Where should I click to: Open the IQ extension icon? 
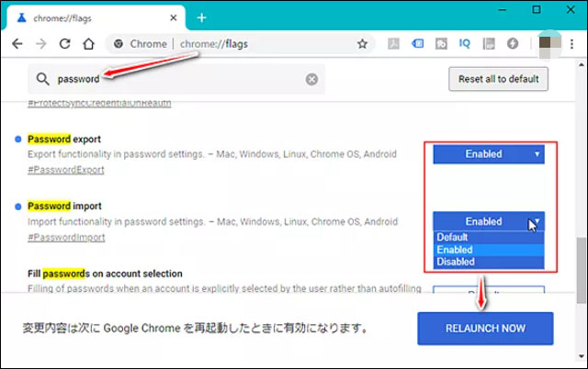coord(466,43)
